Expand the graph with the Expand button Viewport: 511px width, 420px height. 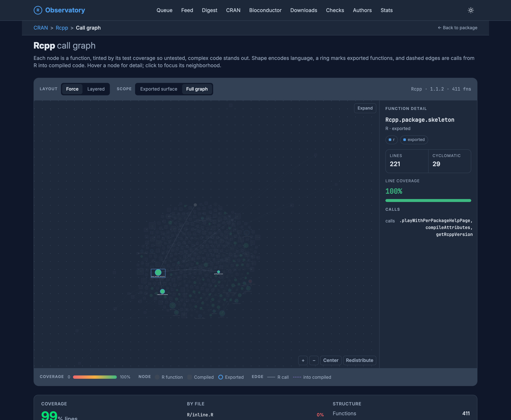(x=365, y=108)
